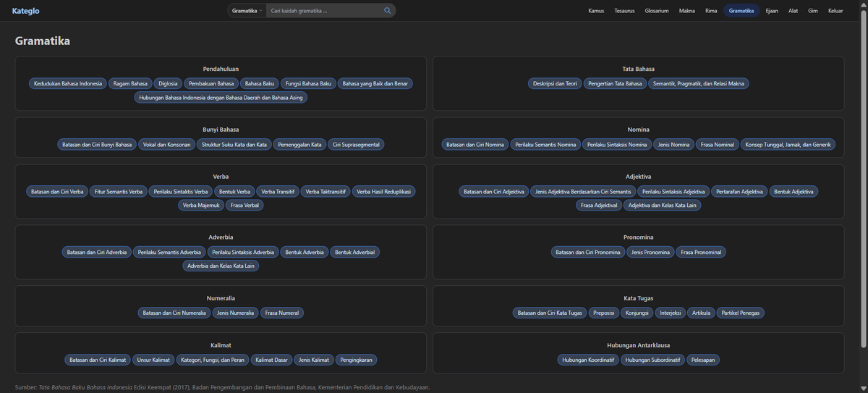868x393 pixels.
Task: Open the Tesaurus menu item
Action: [x=624, y=11]
